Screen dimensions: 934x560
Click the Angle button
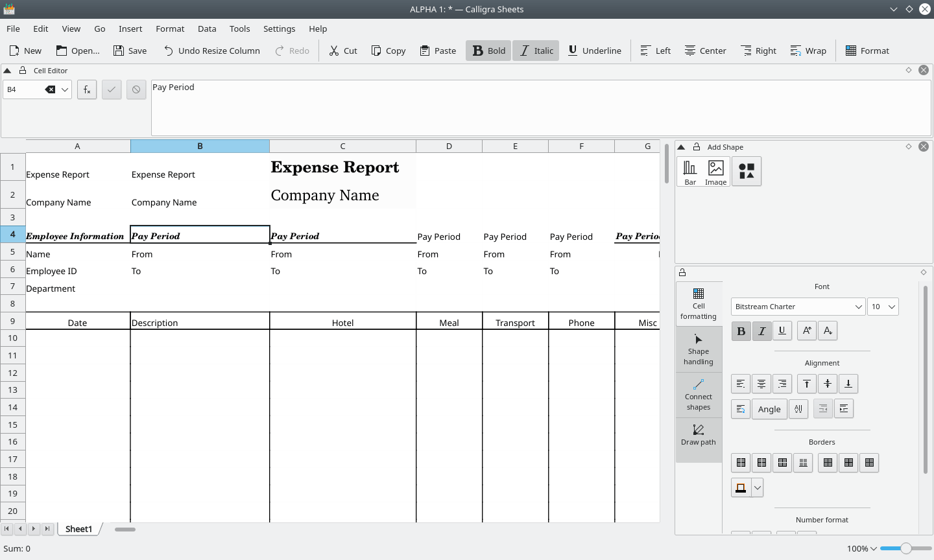point(769,409)
